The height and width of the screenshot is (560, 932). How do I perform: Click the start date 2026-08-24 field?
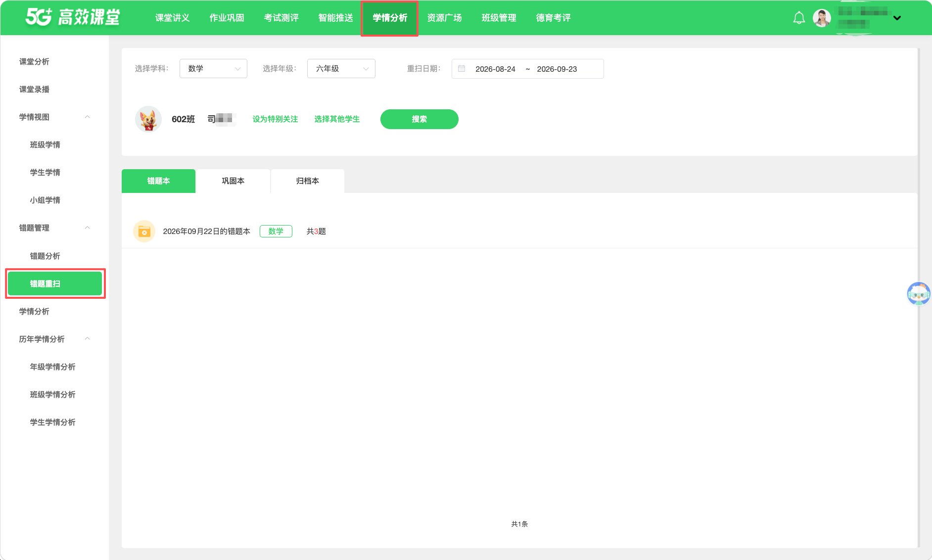tap(495, 69)
